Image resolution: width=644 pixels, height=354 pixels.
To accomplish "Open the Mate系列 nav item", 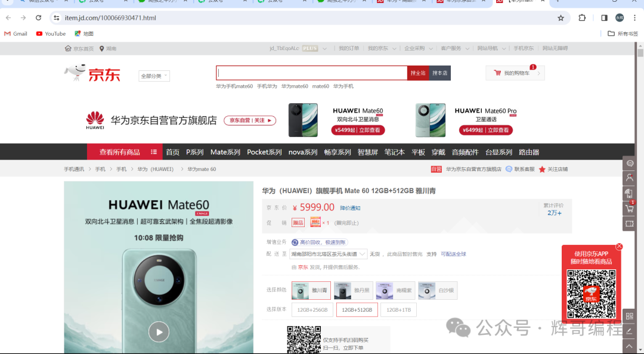I will pos(225,152).
